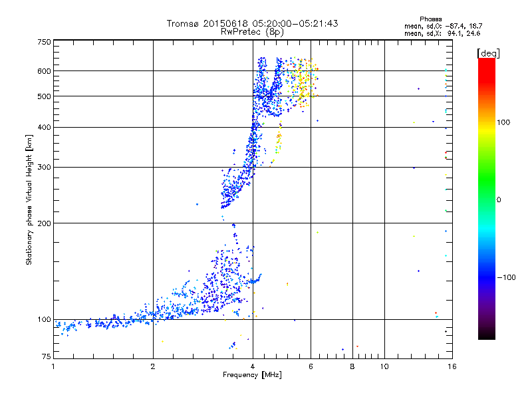Click the isolated blue point near 3 MHz, 230 km
The image size is (532, 399).
[197, 204]
